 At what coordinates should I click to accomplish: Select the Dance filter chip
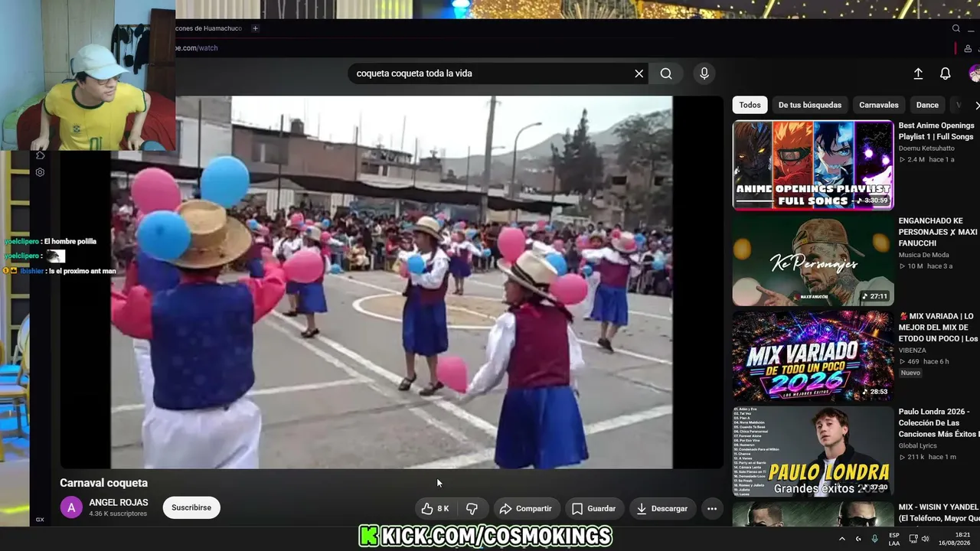[927, 105]
